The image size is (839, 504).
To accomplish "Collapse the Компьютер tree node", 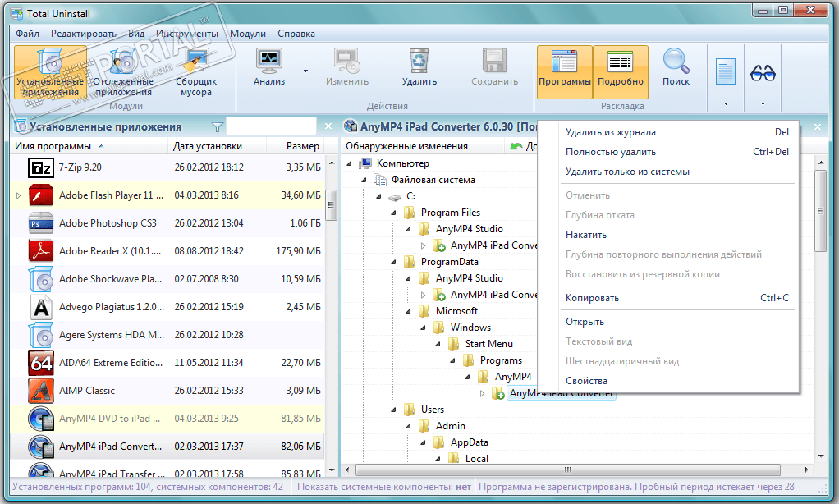I will click(x=350, y=163).
